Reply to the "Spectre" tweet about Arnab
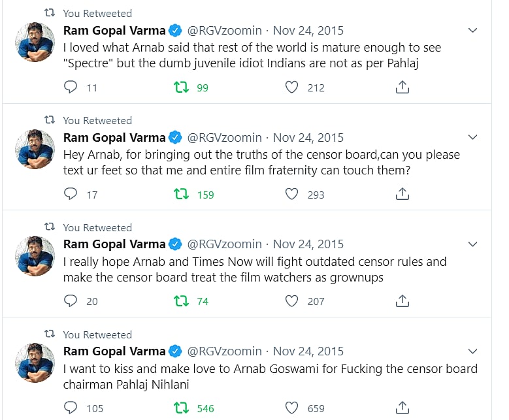Image resolution: width=509 pixels, height=420 pixels. tap(71, 88)
